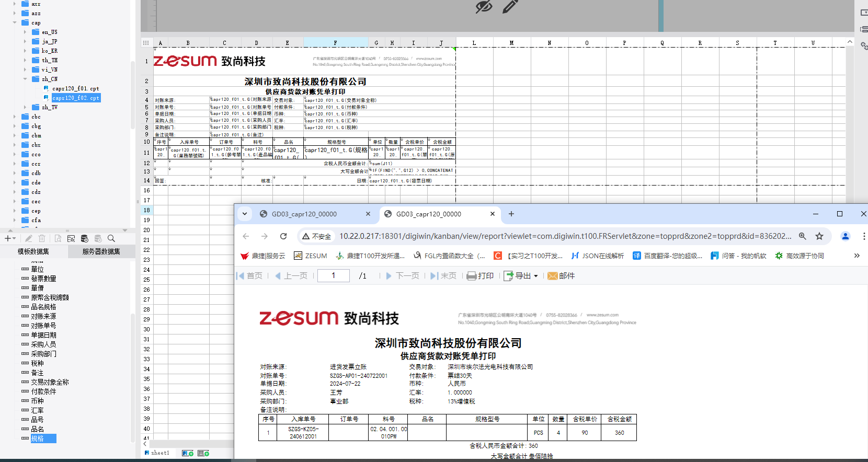Select row 18 header in designer
This screenshot has height=462, width=868.
pyautogui.click(x=147, y=210)
